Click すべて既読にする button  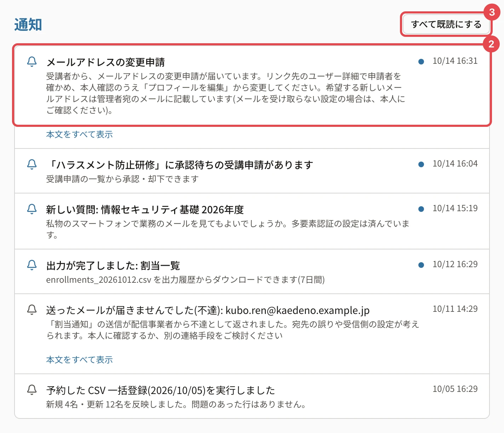coord(446,24)
